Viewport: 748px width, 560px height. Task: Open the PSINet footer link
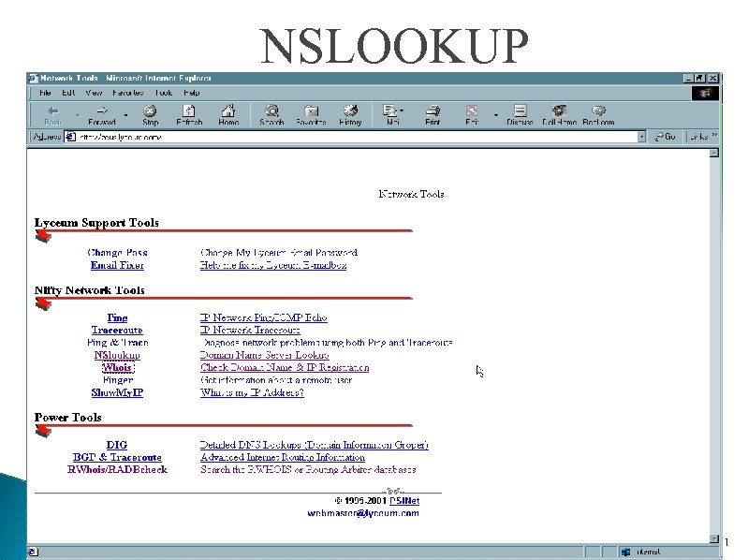pyautogui.click(x=404, y=501)
